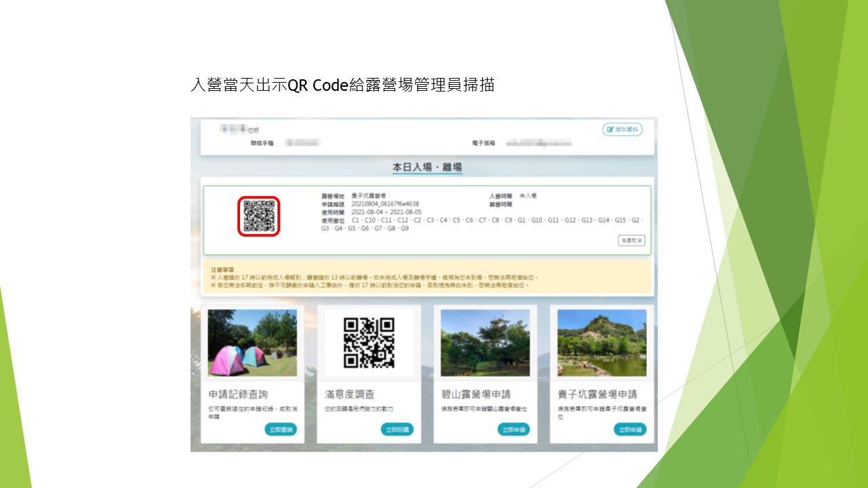Open the tent photo on 申請記錄查詢 card
This screenshot has width=868, height=488.
(252, 343)
